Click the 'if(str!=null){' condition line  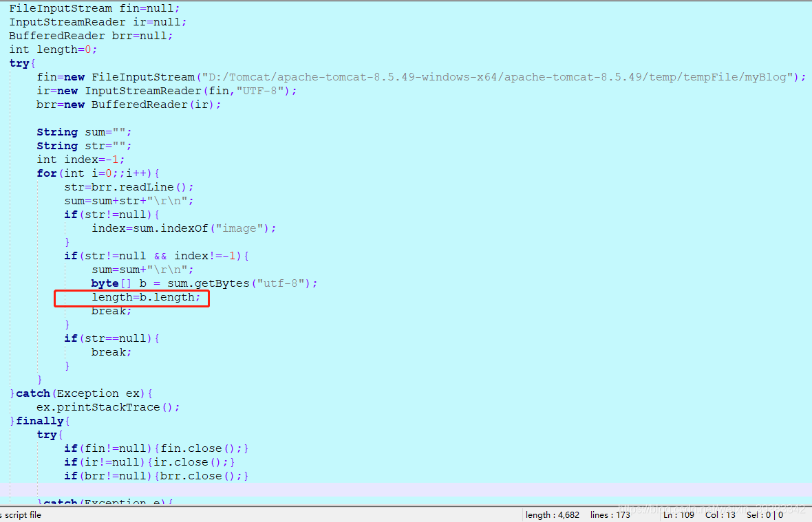click(x=112, y=214)
